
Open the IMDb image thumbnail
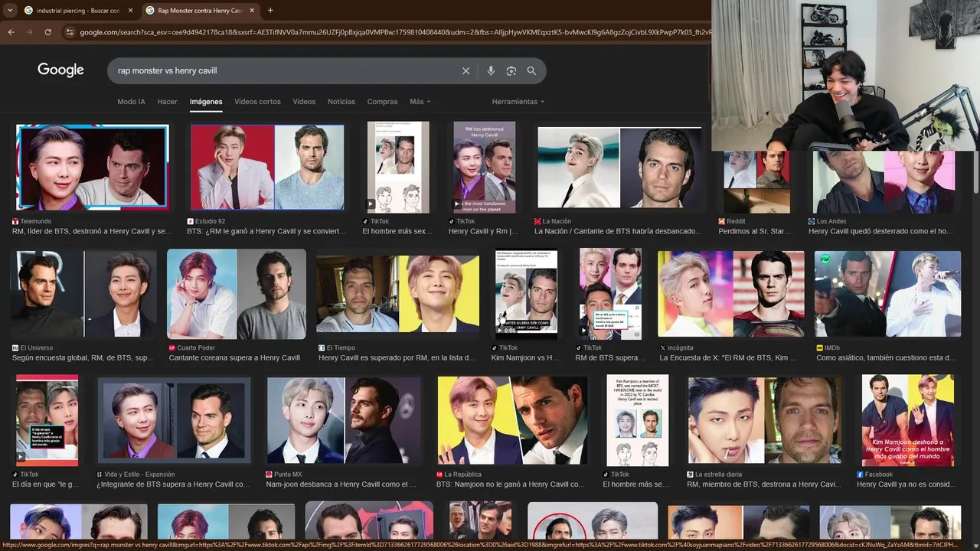tap(887, 294)
